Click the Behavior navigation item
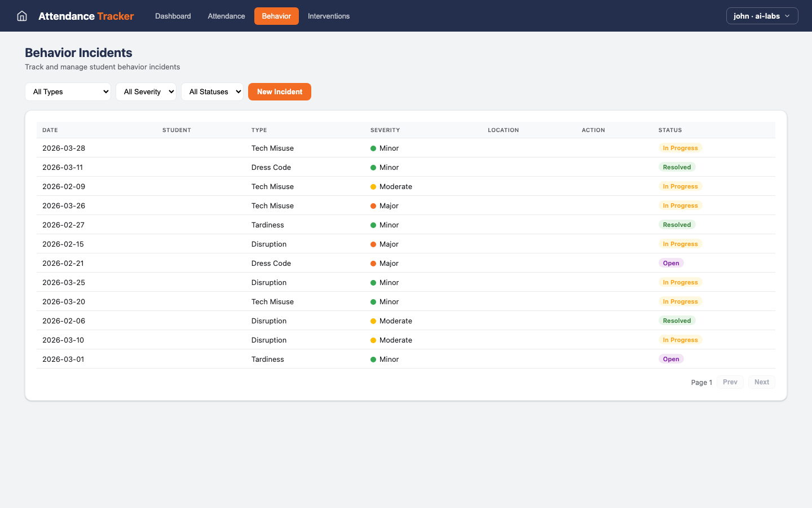Screen dimensions: 812x508 [x=276, y=16]
